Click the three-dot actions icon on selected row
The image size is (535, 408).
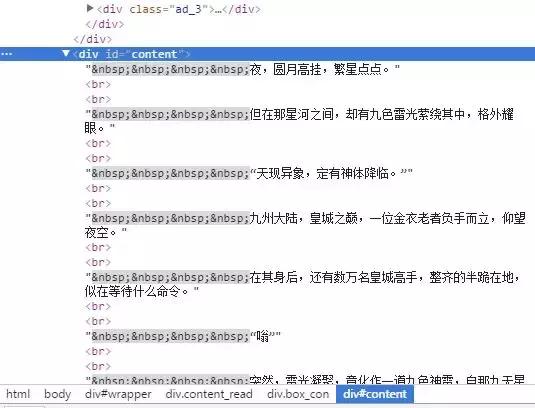coord(6,54)
